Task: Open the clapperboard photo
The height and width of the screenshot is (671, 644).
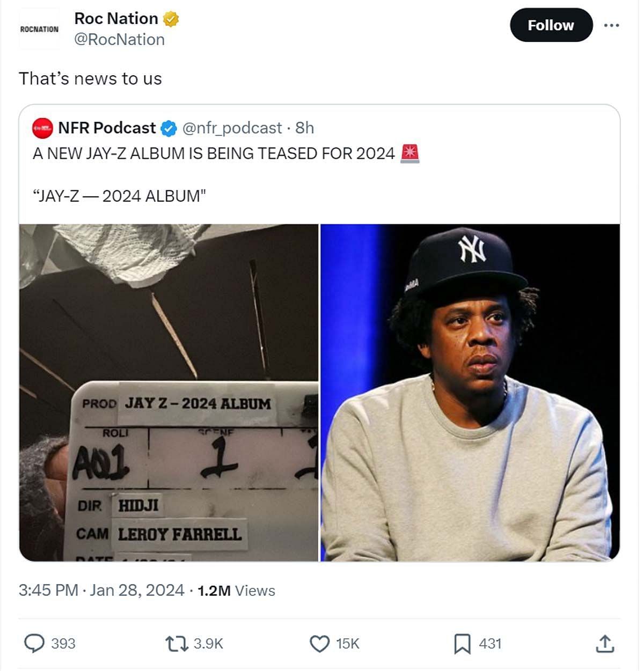Action: click(x=169, y=393)
